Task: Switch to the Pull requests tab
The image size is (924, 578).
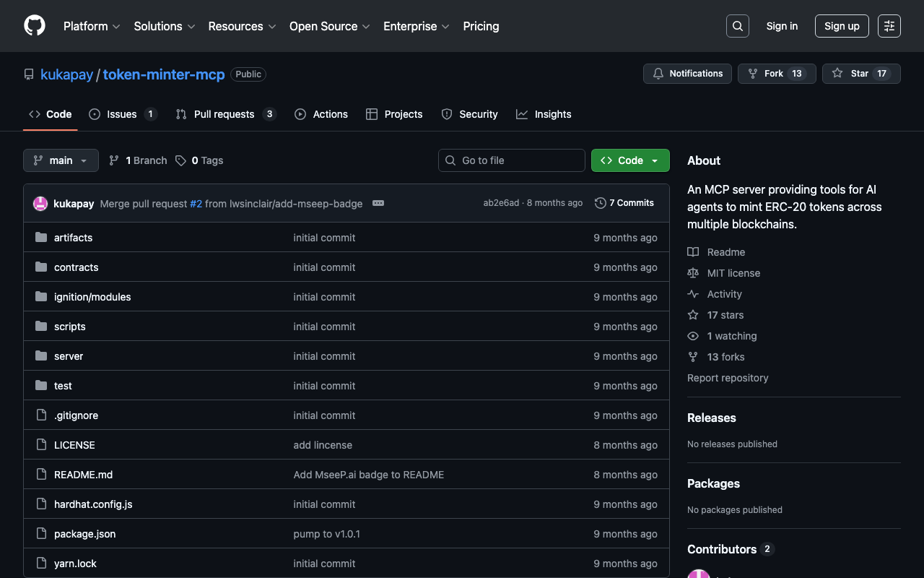Action: tap(224, 114)
